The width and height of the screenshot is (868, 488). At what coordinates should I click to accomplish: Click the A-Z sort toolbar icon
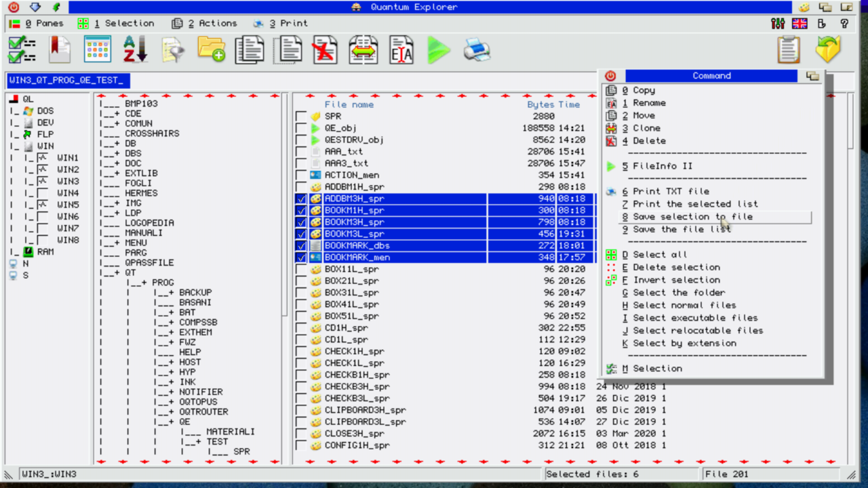pos(136,50)
